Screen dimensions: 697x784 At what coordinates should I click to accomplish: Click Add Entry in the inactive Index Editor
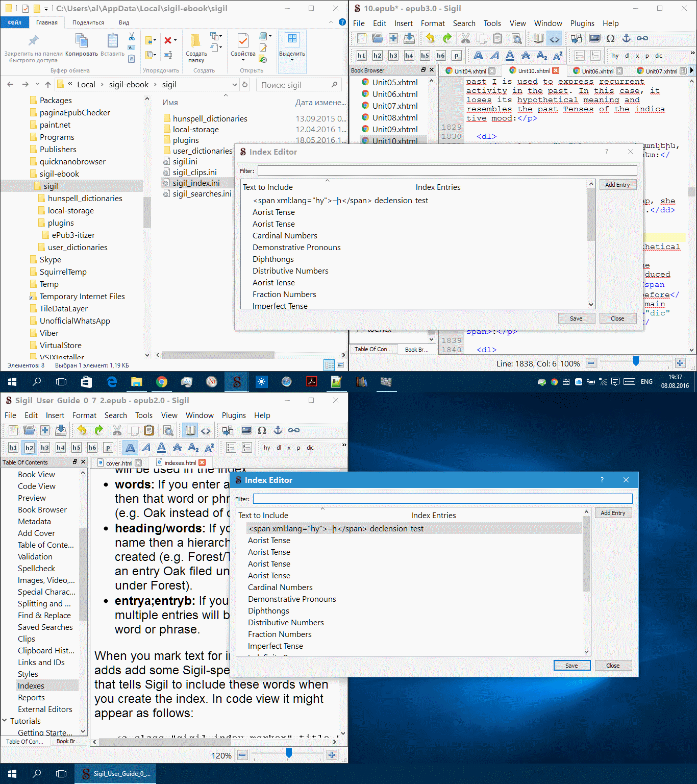(x=617, y=185)
